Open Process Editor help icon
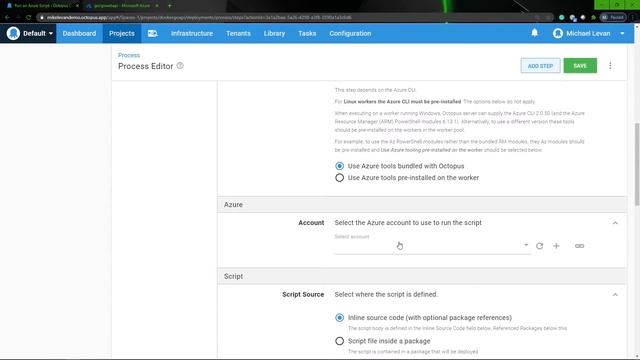The width and height of the screenshot is (640, 360). coord(180,66)
